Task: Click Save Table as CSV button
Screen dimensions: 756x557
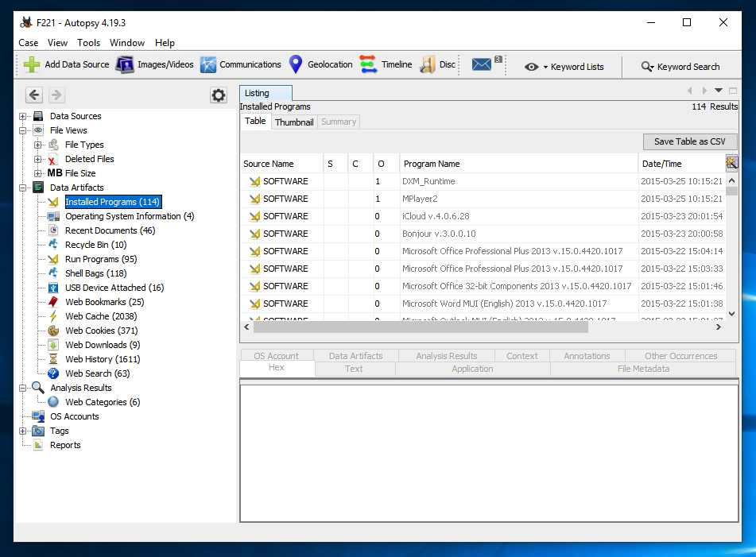Action: [690, 141]
